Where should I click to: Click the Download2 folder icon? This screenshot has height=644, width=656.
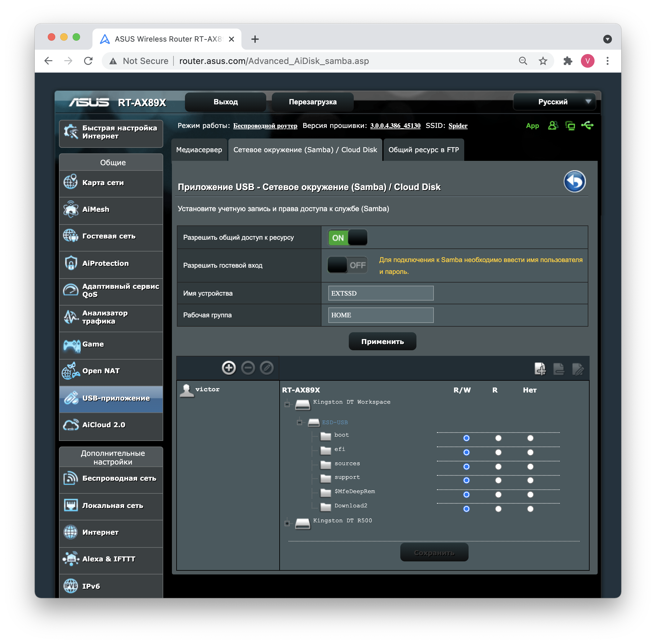(326, 507)
